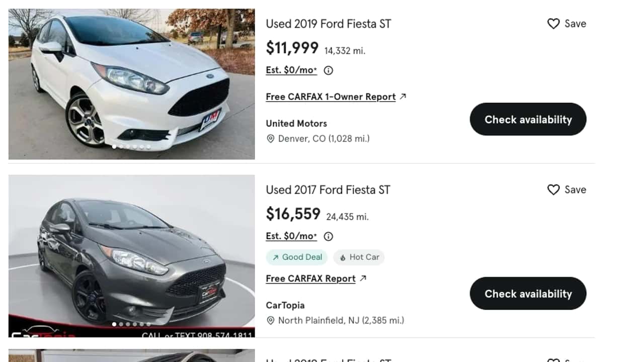Click the Good Deal arrow badge

(275, 257)
